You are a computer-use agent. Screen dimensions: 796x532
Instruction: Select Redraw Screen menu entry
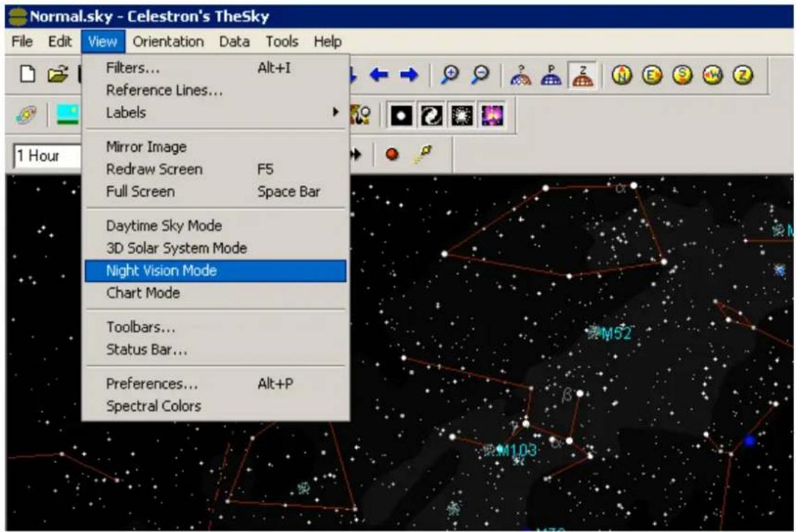[216, 169]
